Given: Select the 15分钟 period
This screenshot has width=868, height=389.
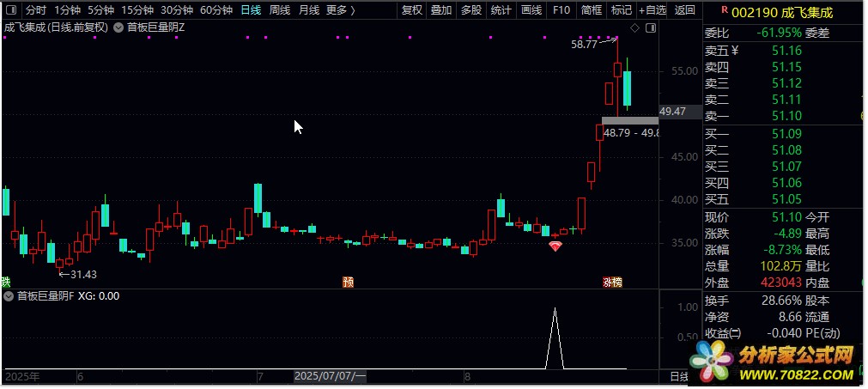Looking at the screenshot, I should [137, 10].
